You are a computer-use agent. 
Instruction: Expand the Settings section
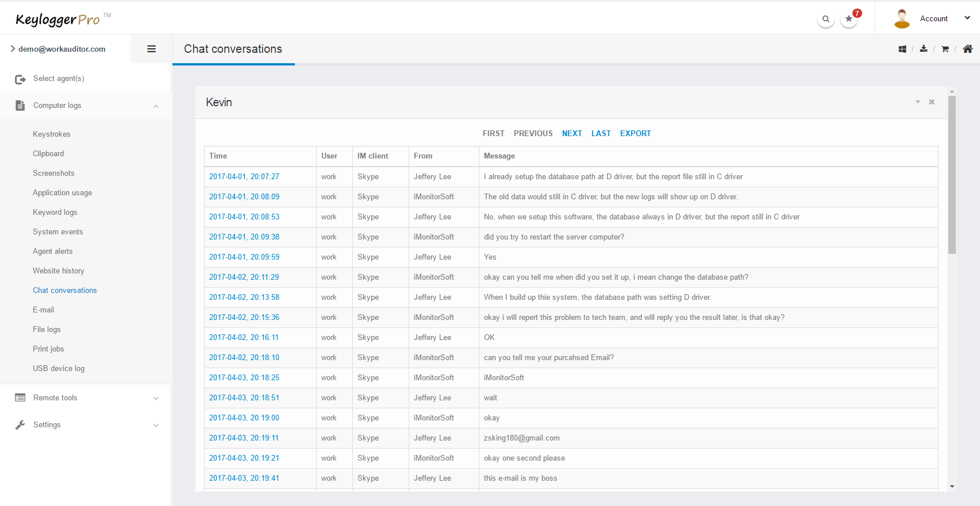click(x=156, y=425)
